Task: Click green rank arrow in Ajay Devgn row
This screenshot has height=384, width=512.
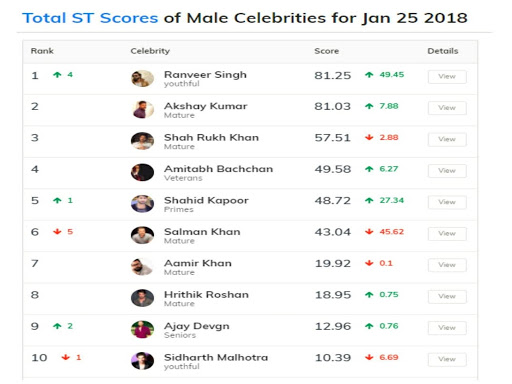Action: pos(57,326)
